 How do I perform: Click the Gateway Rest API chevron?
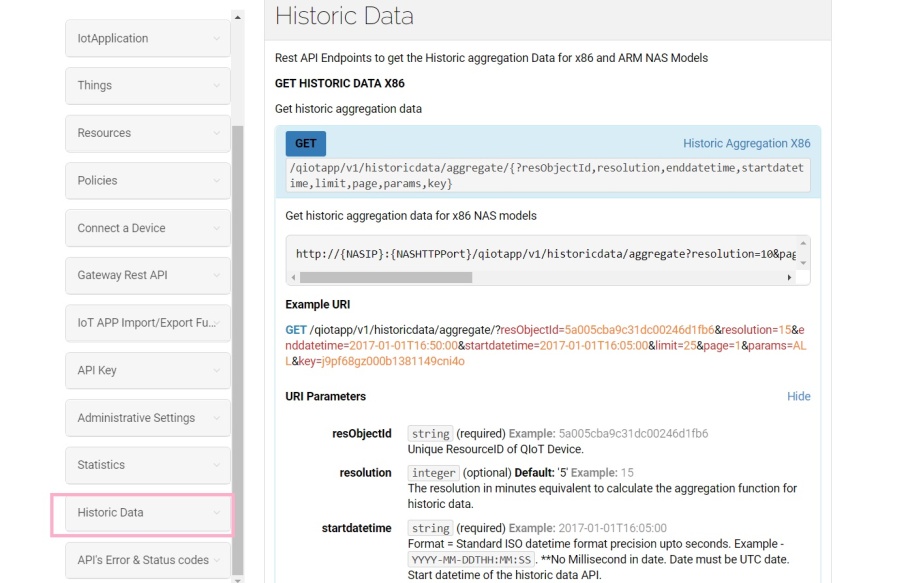[x=216, y=276]
